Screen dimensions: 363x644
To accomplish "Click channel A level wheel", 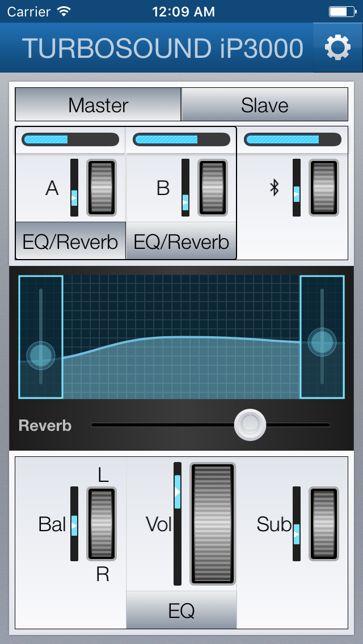I will (102, 188).
